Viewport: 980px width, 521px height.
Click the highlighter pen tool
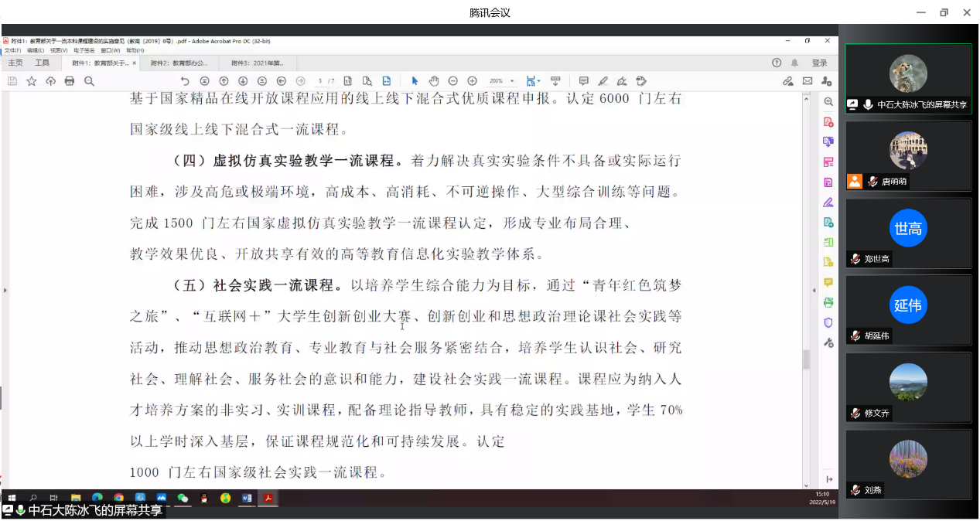pyautogui.click(x=603, y=81)
